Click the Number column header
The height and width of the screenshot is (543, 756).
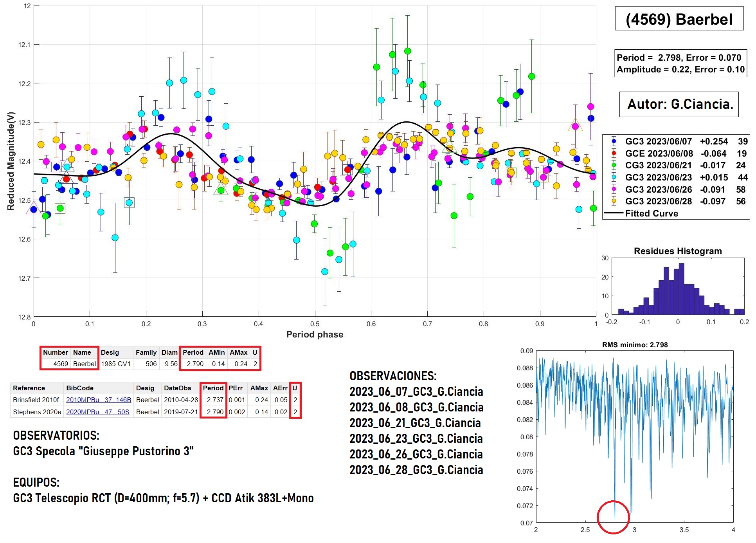pyautogui.click(x=55, y=352)
